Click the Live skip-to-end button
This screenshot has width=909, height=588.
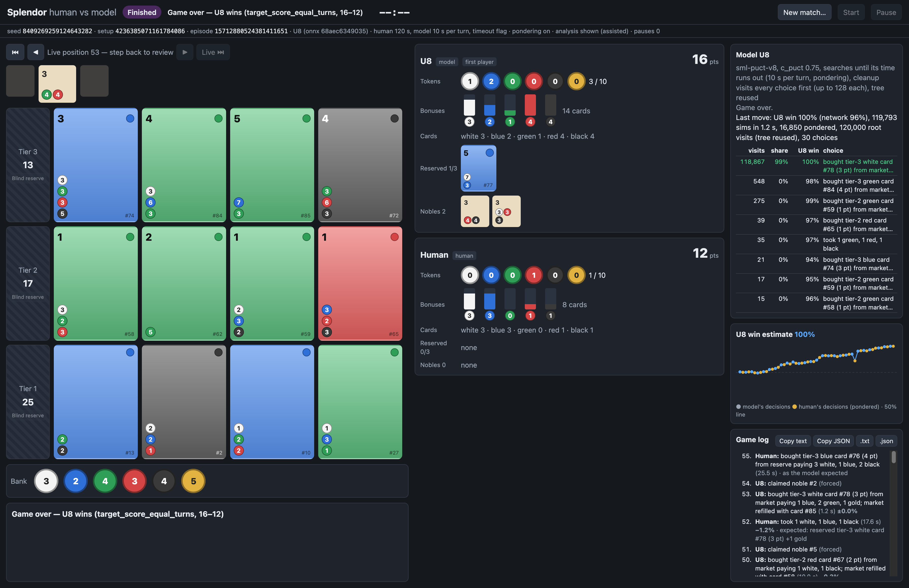click(x=213, y=52)
